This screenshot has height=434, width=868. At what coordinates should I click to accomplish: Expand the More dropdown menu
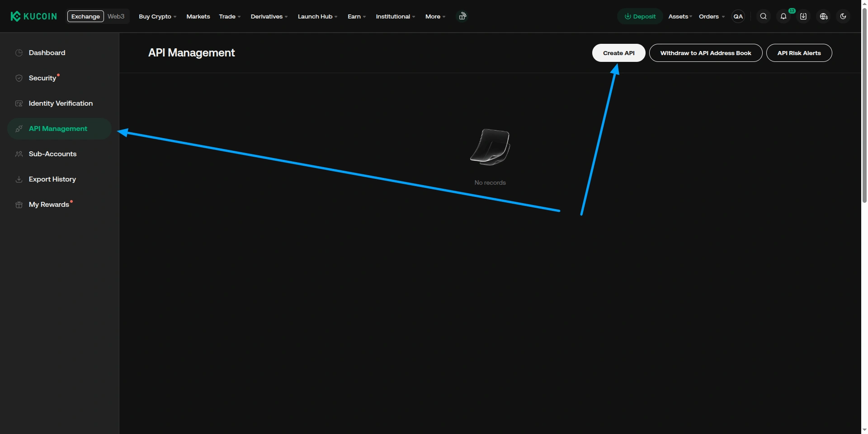point(435,16)
